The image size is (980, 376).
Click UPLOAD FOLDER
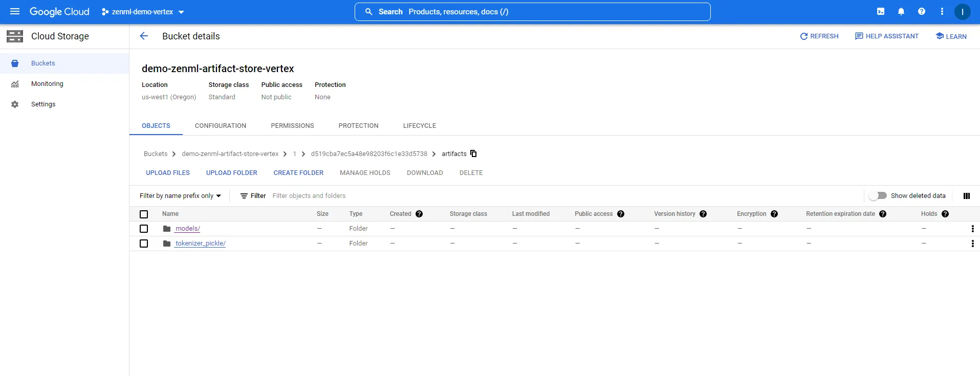tap(232, 173)
